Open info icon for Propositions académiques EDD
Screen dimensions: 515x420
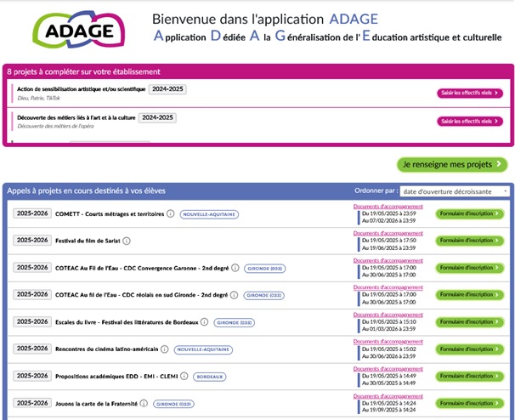click(x=184, y=376)
